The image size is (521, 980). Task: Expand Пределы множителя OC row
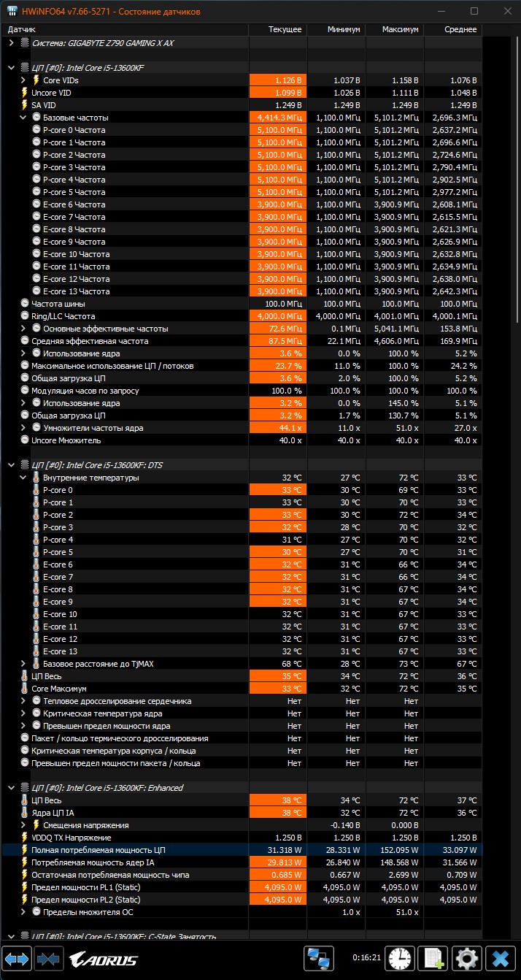[23, 912]
